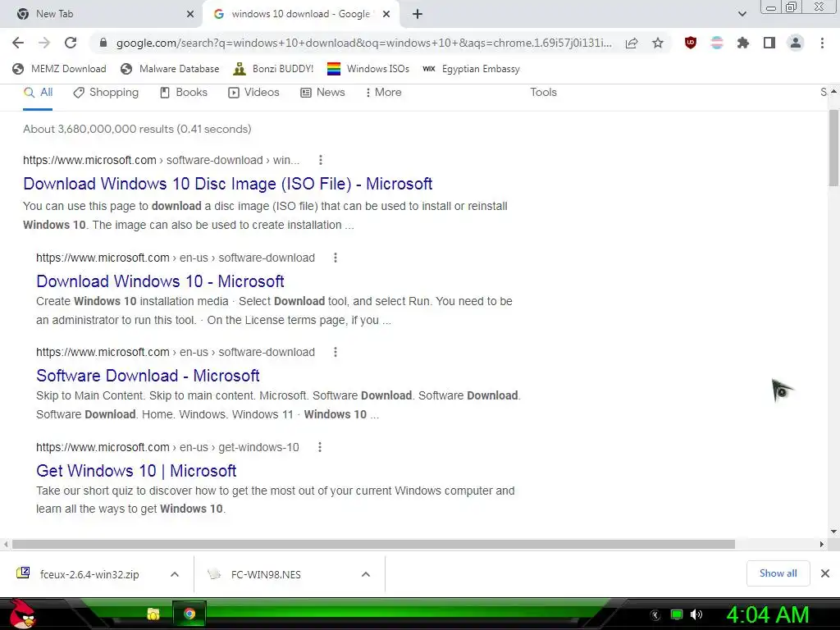The image size is (840, 630).
Task: Click the 4:04 AM clock
Action: coord(768,614)
